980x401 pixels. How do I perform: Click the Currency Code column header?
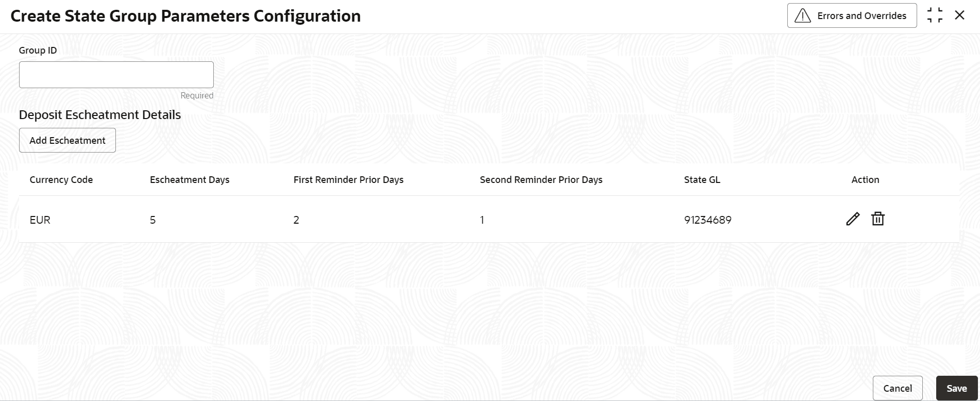pos(61,180)
